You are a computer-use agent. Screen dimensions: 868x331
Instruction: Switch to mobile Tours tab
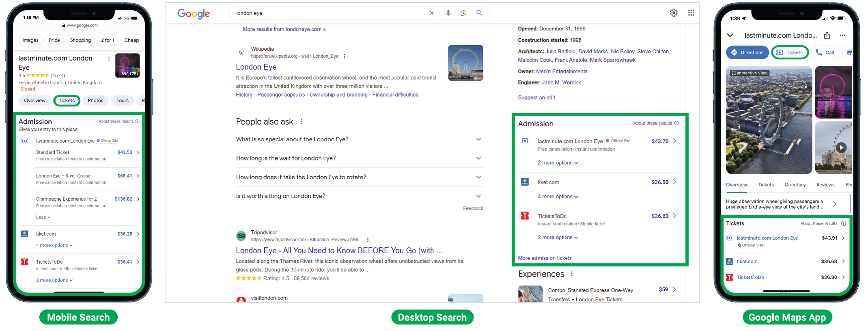(x=123, y=101)
